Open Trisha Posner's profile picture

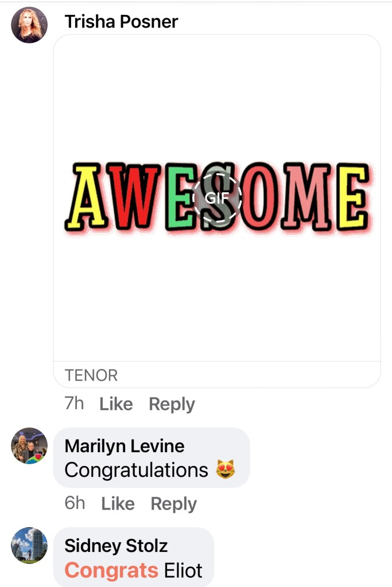(x=29, y=25)
